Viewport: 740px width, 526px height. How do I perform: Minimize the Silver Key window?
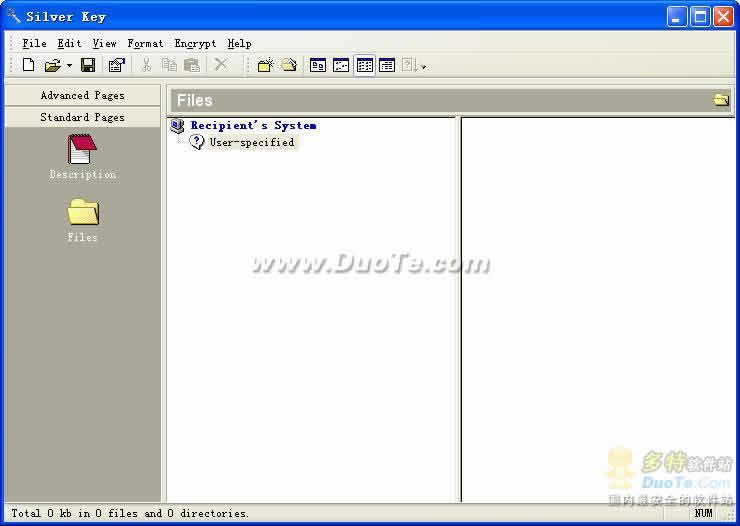(677, 17)
